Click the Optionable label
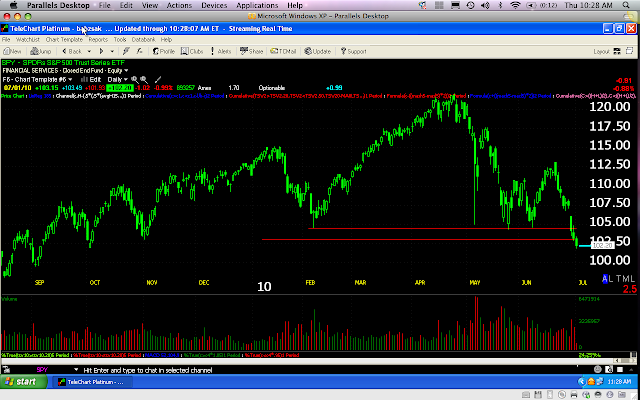The width and height of the screenshot is (640, 400). pos(271,88)
